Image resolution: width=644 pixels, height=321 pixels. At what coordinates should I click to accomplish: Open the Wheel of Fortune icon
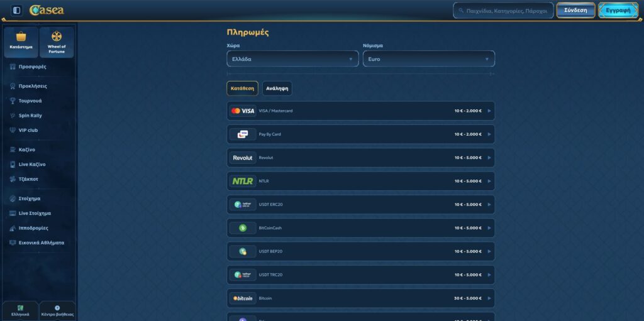57,37
